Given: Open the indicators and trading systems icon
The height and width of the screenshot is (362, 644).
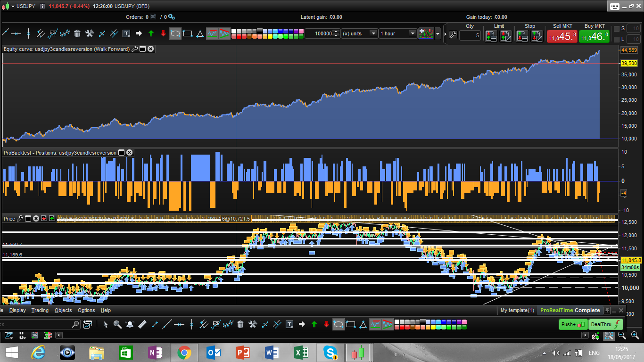Looking at the screenshot, I should click(x=427, y=33).
